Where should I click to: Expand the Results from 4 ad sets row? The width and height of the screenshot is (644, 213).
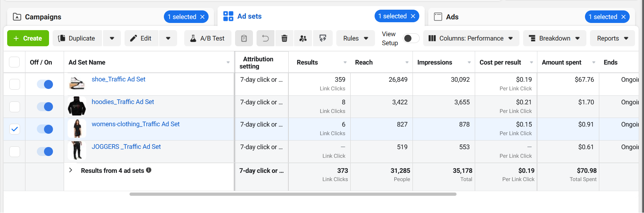71,170
